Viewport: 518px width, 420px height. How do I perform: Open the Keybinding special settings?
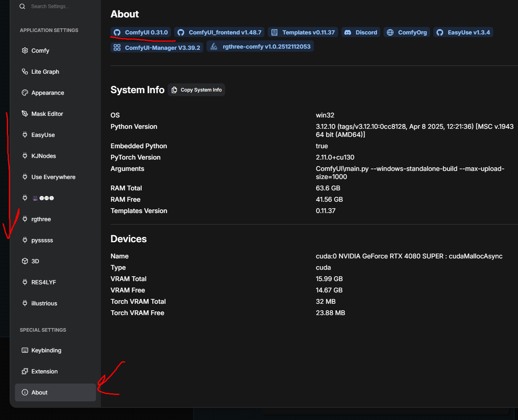tap(55, 350)
